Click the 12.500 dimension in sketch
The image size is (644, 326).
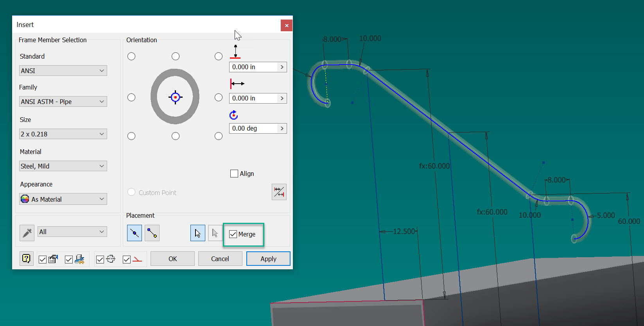tap(404, 231)
